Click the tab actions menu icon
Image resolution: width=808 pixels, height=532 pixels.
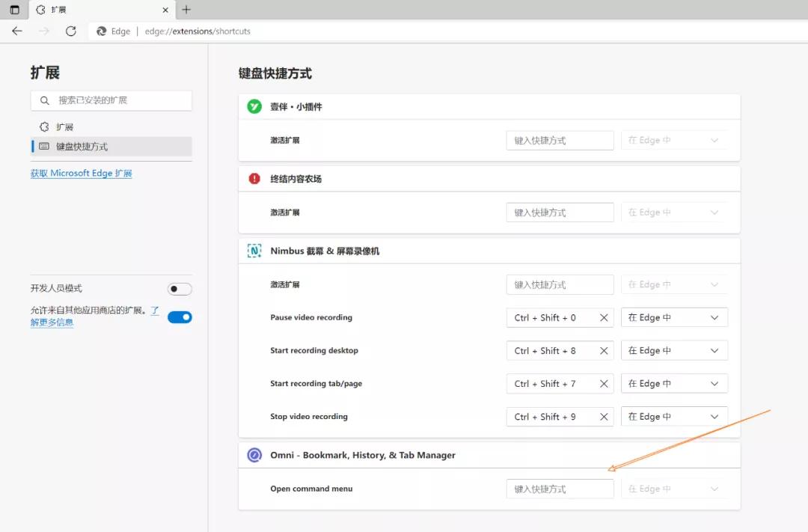[x=14, y=10]
